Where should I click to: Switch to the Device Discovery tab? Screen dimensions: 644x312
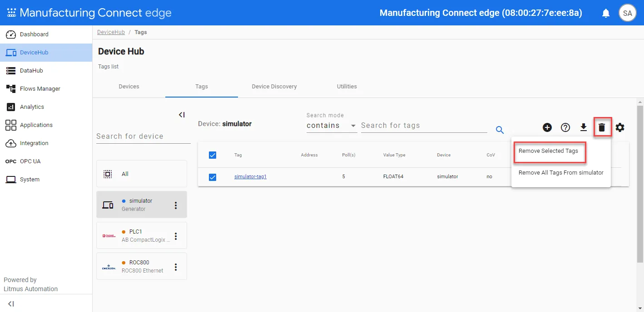274,87
